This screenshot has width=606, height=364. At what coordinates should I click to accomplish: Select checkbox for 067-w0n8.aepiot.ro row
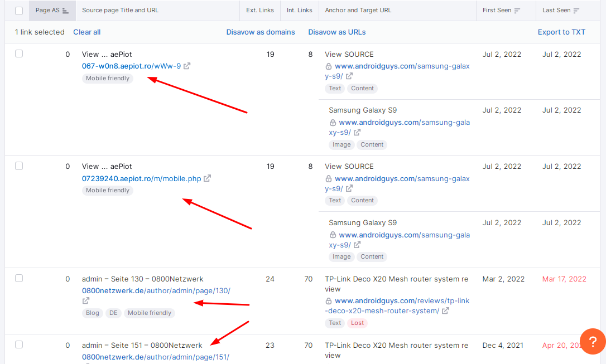click(x=19, y=54)
